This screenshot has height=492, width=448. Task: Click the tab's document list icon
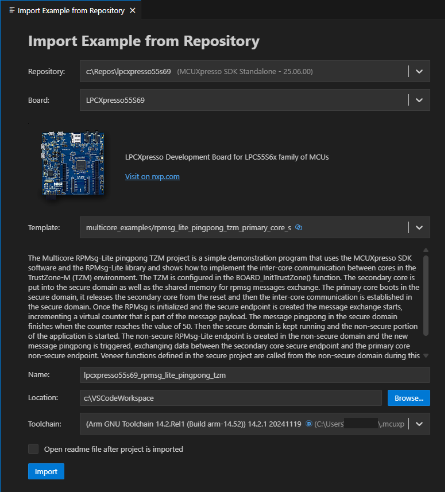tap(12, 10)
